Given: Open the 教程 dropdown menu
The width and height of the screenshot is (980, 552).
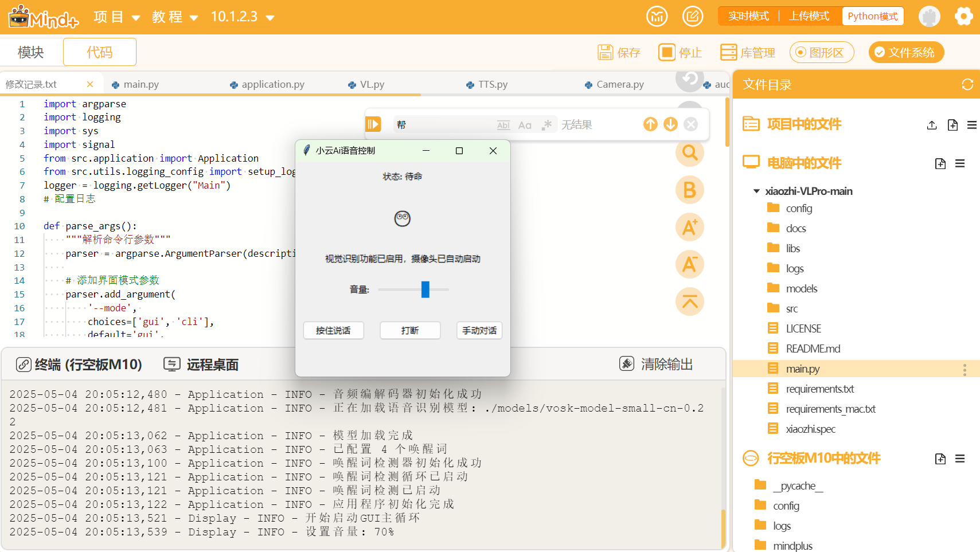Looking at the screenshot, I should click(175, 17).
